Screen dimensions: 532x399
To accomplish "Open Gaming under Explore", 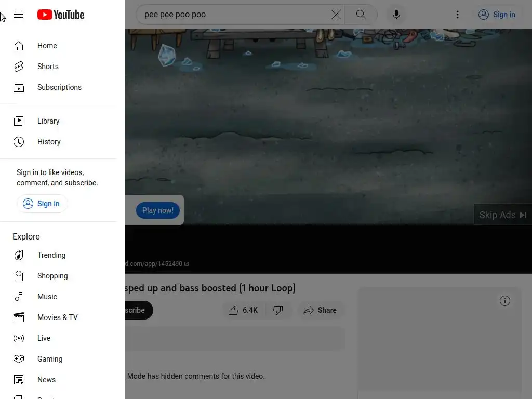I will coord(58,359).
